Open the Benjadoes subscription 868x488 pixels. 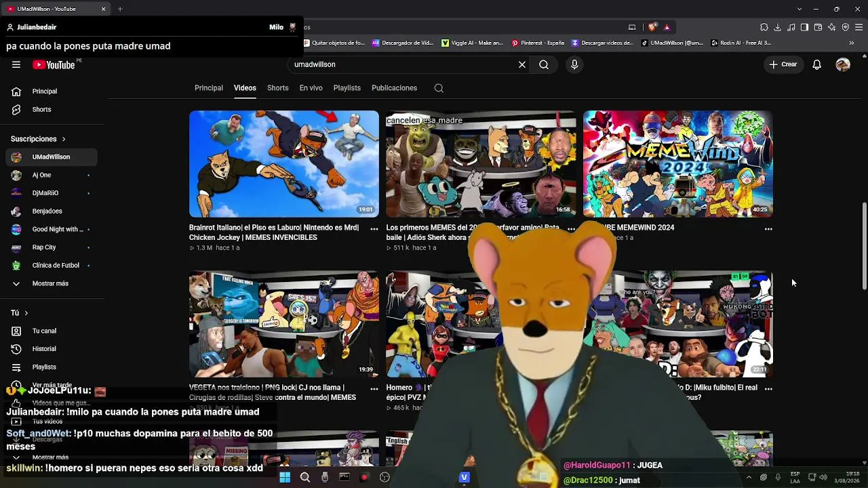click(51, 211)
